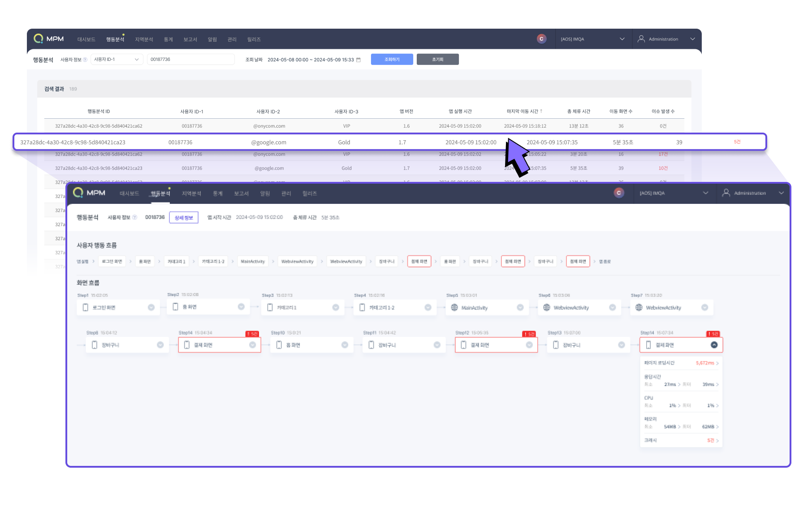Image resolution: width=812 pixels, height=508 pixels.
Task: Click help icon next to 사용자 정보 in front window
Action: 134,217
